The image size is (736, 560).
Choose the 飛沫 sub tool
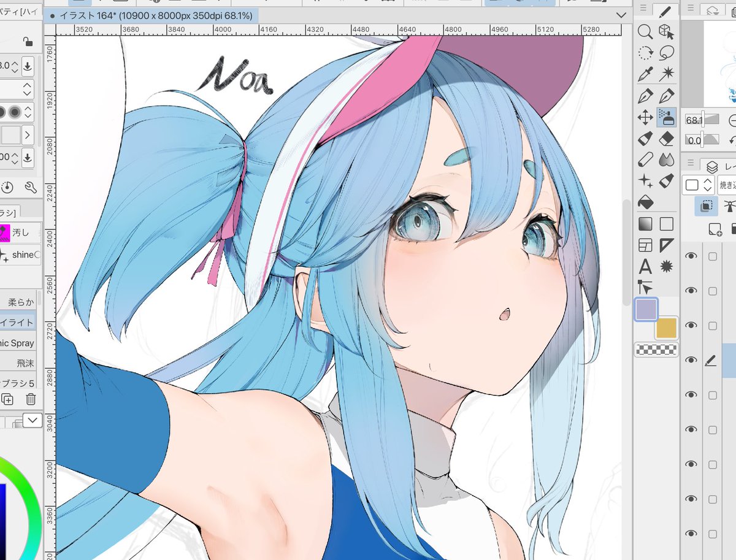(18, 363)
